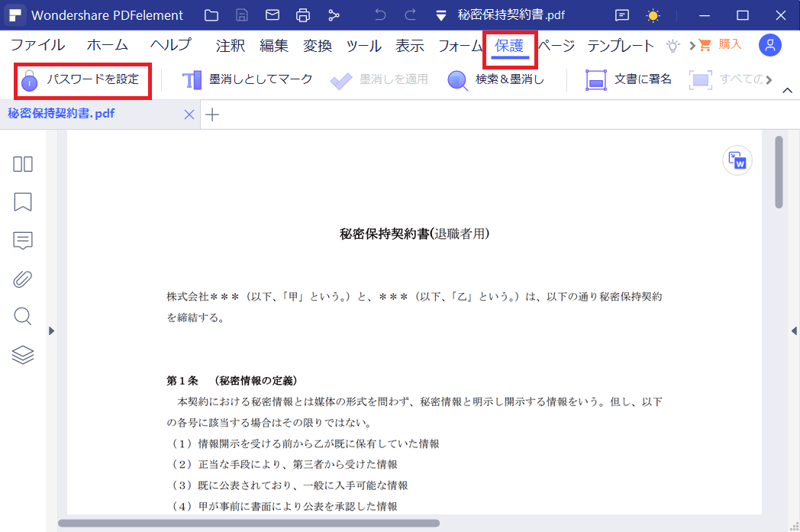Expand すべての options with the arrow

pos(771,79)
